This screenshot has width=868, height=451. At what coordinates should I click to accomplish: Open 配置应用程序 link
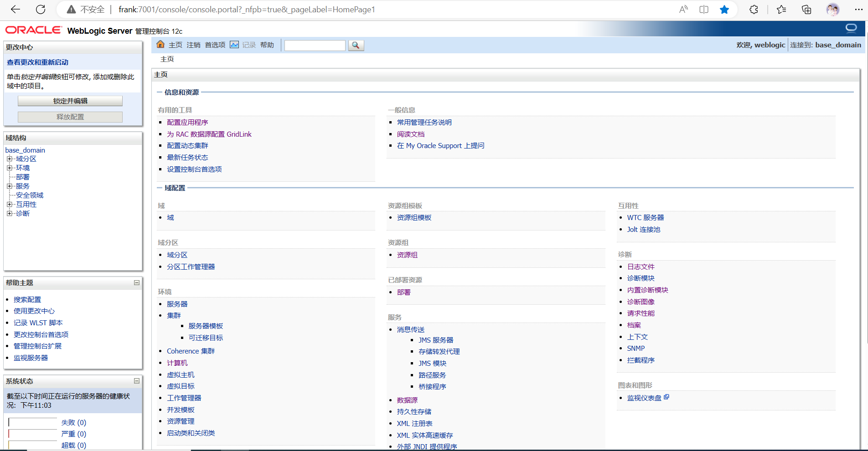tap(187, 122)
